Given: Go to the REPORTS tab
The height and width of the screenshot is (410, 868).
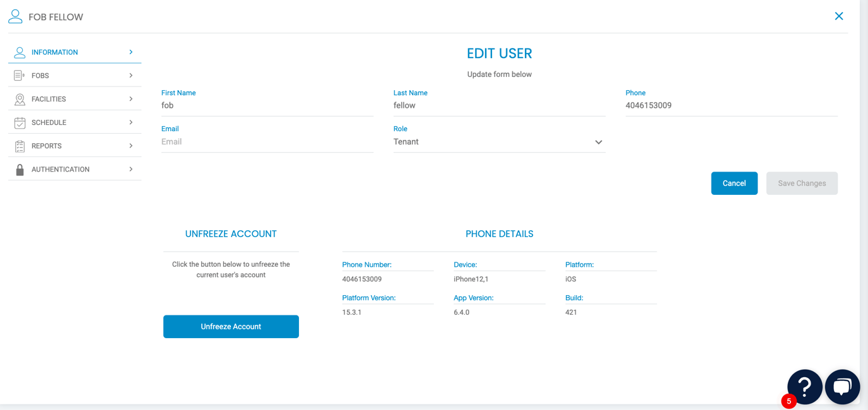Looking at the screenshot, I should pos(74,146).
